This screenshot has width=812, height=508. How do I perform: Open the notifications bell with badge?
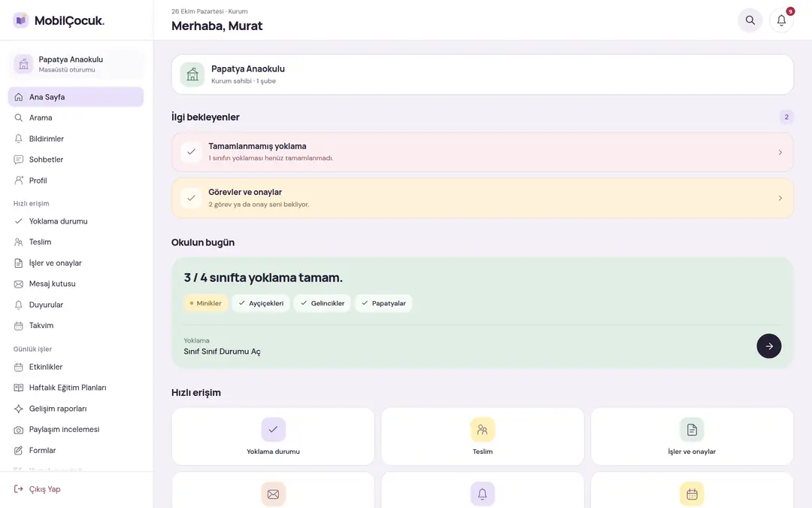point(781,20)
